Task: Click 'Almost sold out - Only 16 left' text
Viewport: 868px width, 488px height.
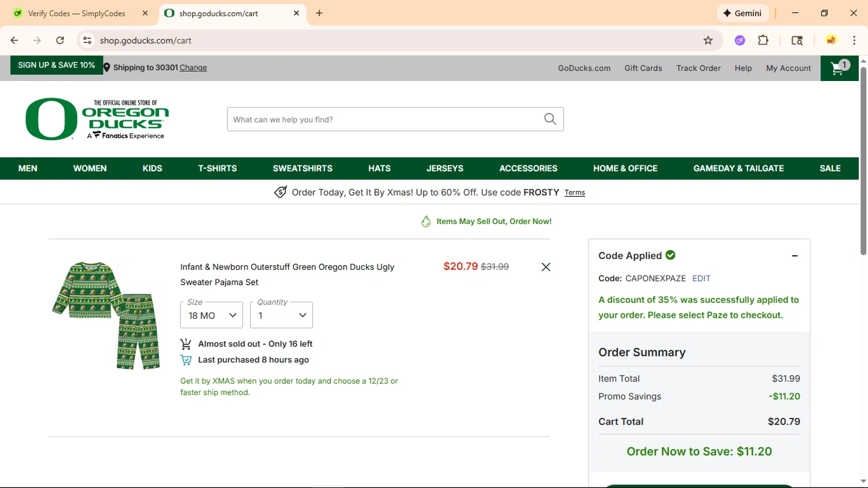Action: [x=255, y=344]
